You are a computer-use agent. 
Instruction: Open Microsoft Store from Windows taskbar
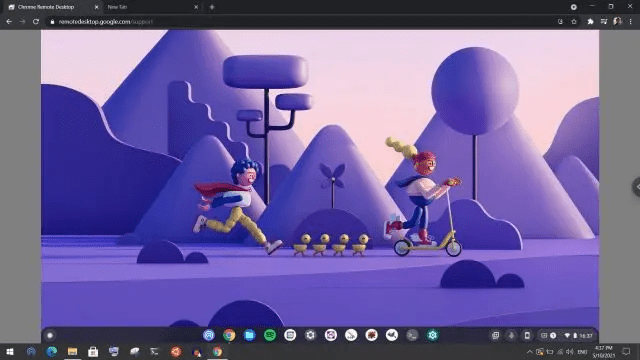(x=93, y=351)
